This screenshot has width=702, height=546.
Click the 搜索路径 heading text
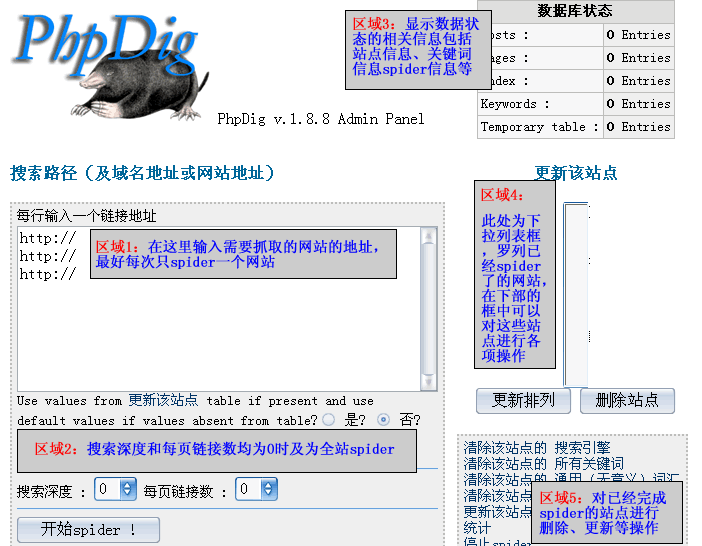pyautogui.click(x=142, y=173)
